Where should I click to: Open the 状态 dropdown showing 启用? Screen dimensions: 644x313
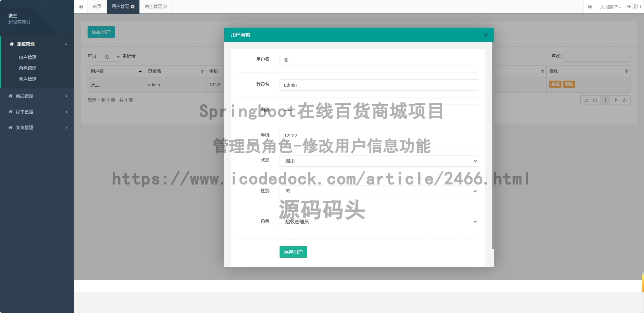pyautogui.click(x=379, y=161)
